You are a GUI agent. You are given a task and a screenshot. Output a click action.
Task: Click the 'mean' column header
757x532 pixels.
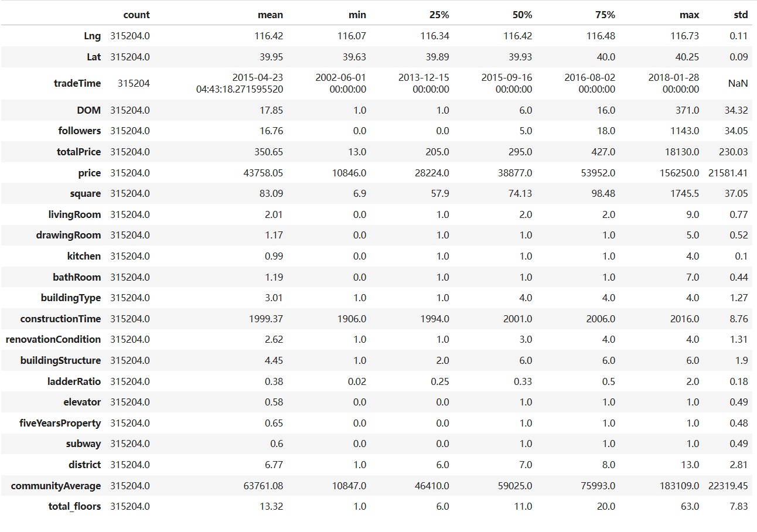tap(270, 15)
